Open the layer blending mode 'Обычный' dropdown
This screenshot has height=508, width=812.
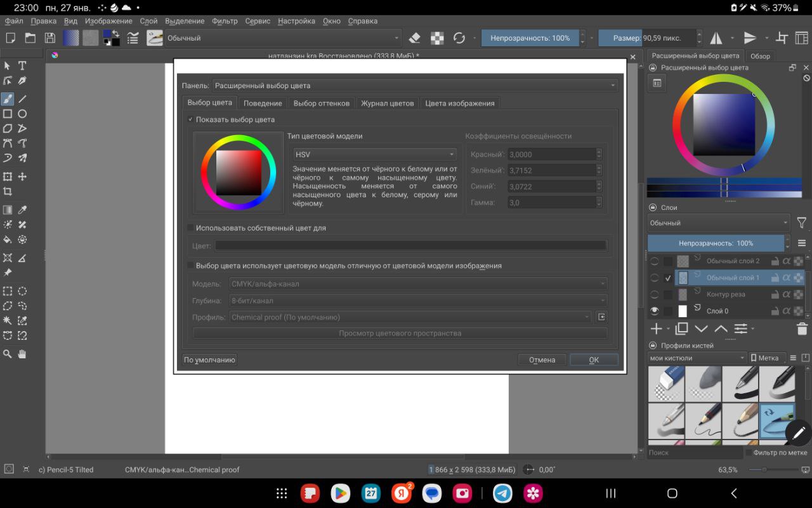click(x=718, y=223)
